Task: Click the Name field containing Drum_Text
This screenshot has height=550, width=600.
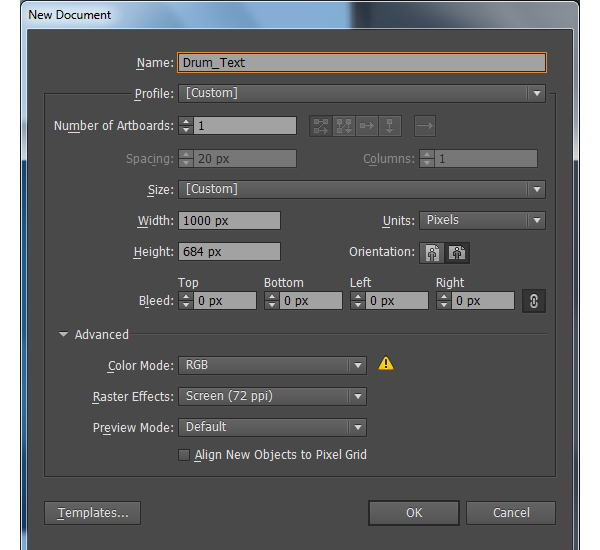Action: (x=362, y=62)
